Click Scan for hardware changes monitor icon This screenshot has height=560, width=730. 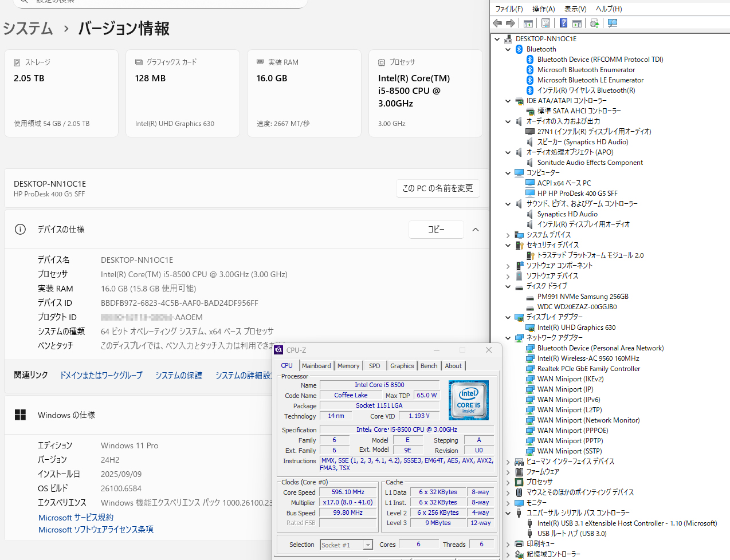(613, 23)
